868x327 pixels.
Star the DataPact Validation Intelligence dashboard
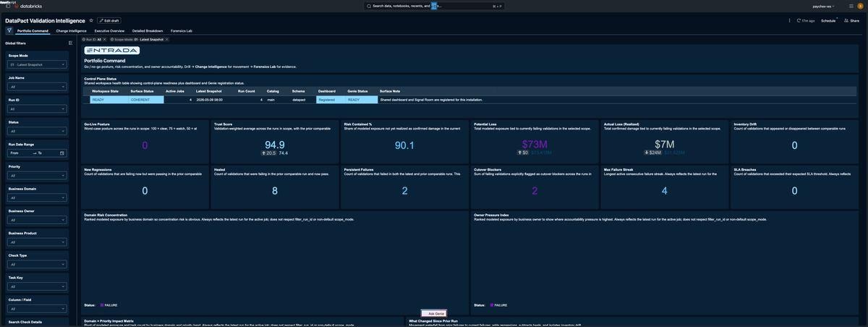click(x=91, y=21)
